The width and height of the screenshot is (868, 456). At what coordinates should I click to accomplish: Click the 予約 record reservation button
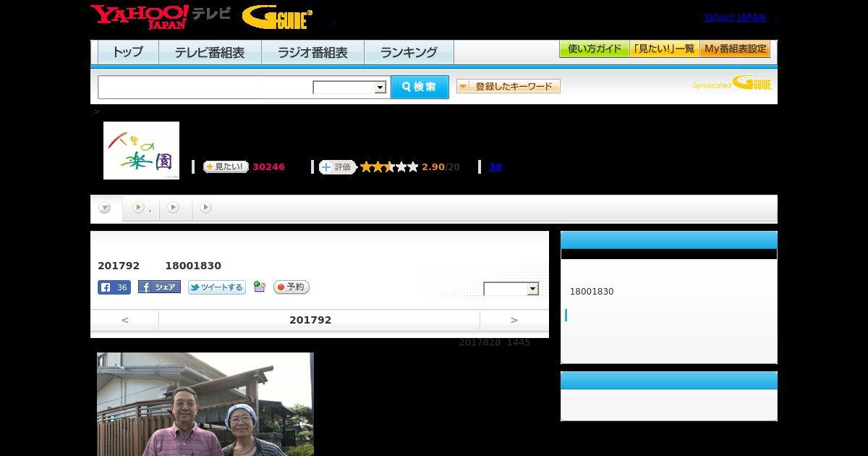coord(292,287)
